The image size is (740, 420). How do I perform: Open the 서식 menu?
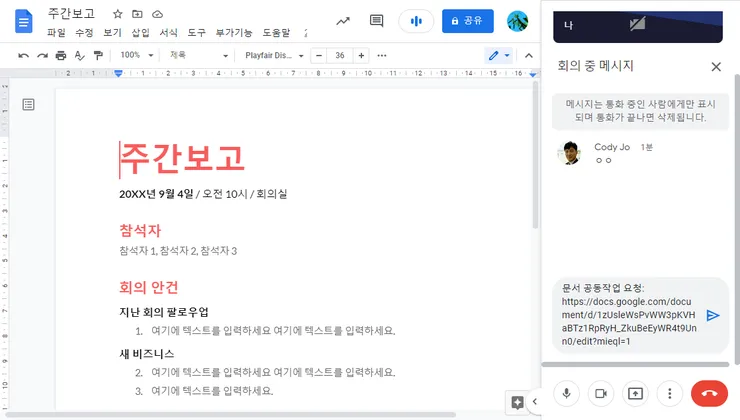click(168, 33)
